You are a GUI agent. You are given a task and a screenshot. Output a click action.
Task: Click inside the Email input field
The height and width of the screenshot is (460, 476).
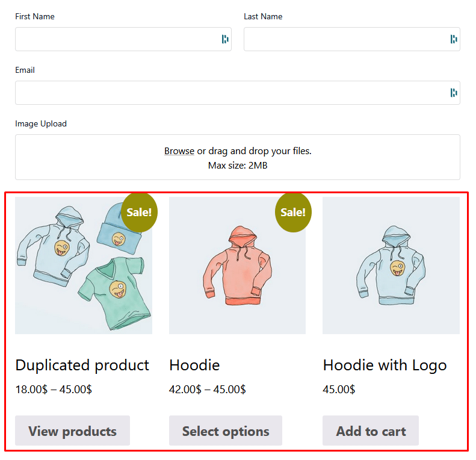point(229,93)
